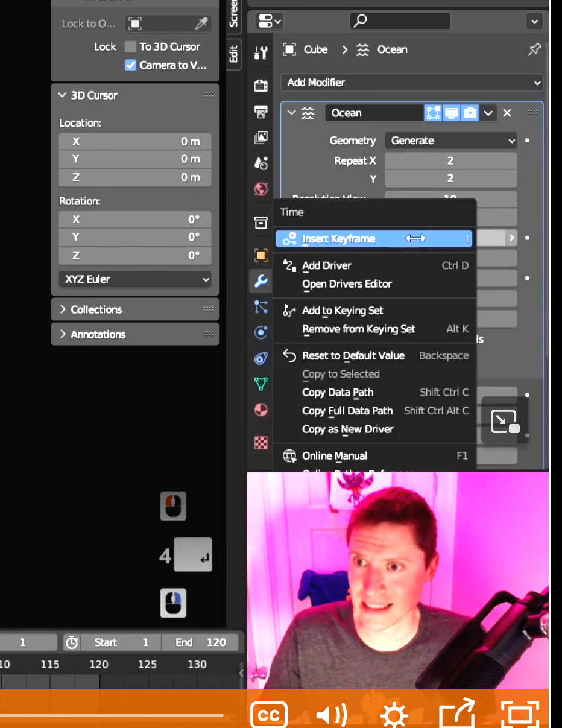Switch to the Edit sidebar tab

point(234,54)
